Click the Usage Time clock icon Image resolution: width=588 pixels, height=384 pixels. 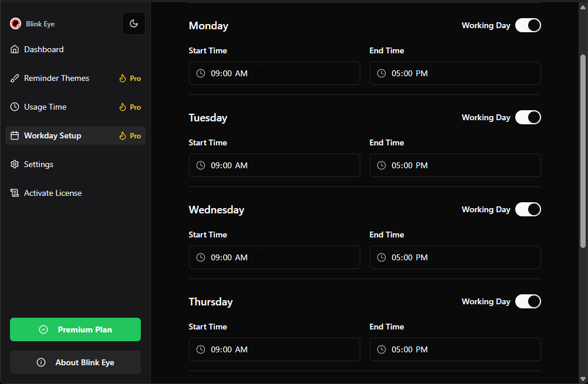coord(15,107)
